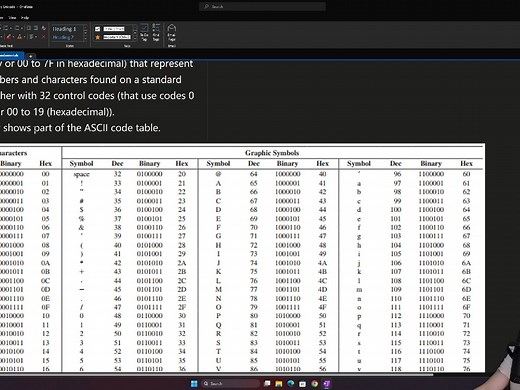Viewport: 520px width, 390px height.
Task: Add a new section with plus tab
Action: 30,56
